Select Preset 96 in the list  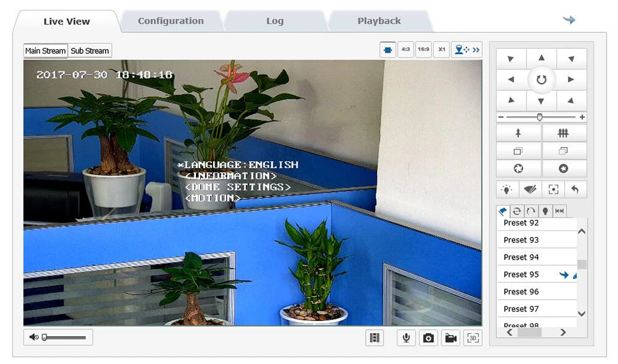tap(537, 292)
